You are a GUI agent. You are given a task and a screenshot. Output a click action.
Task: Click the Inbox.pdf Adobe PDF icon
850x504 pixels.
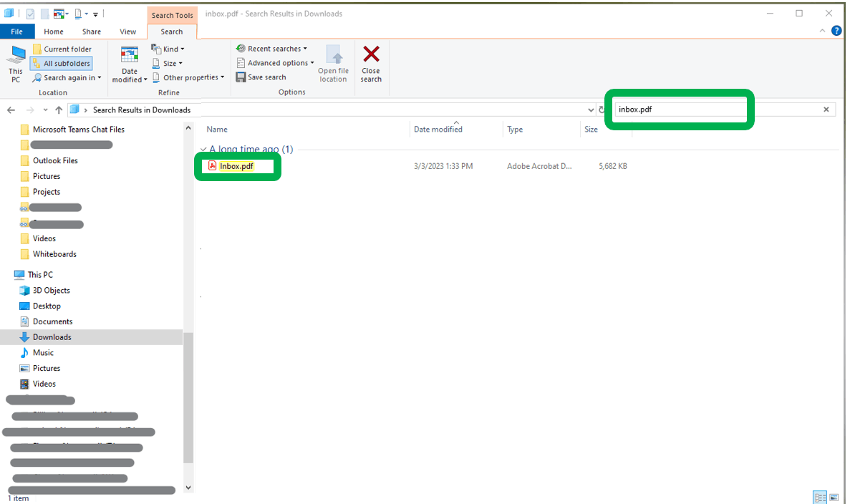coord(213,166)
